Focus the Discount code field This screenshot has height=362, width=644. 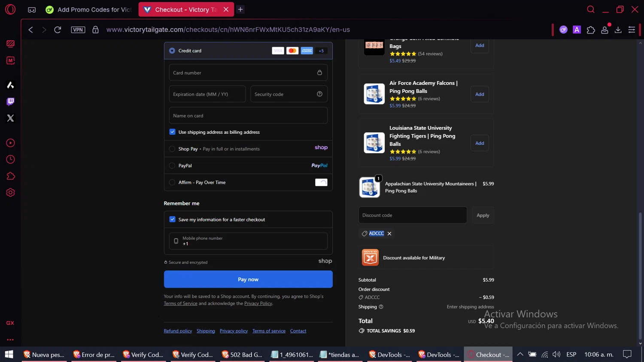(413, 215)
